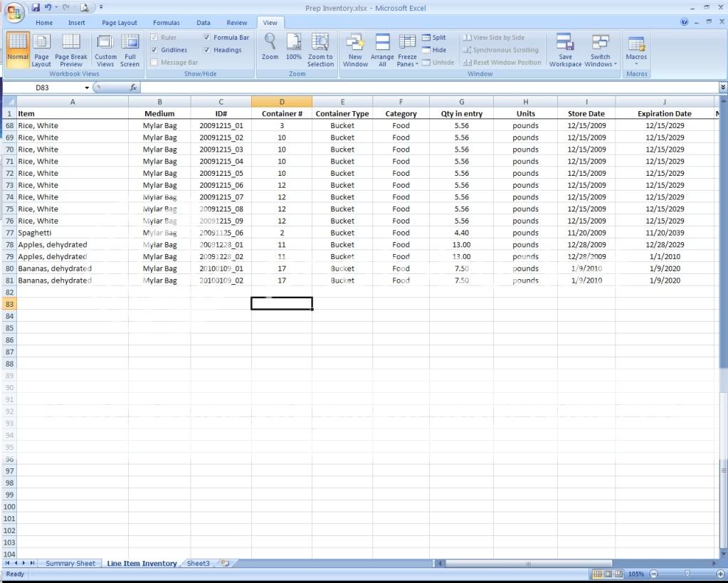Click Zoom to Selection
The height and width of the screenshot is (583, 728).
(320, 50)
